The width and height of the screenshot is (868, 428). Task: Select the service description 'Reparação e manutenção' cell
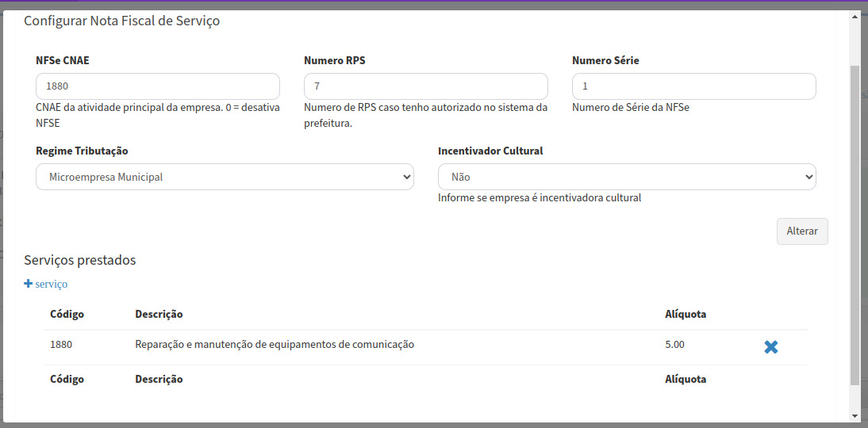(x=275, y=345)
